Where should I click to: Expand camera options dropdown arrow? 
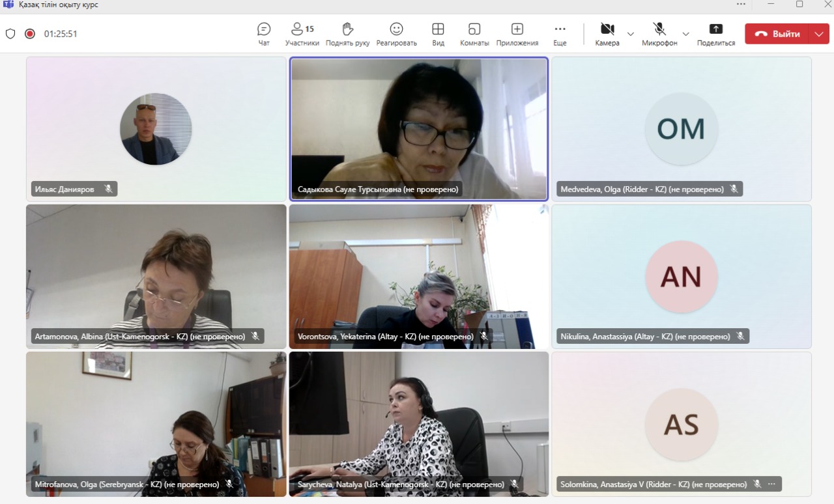(630, 34)
